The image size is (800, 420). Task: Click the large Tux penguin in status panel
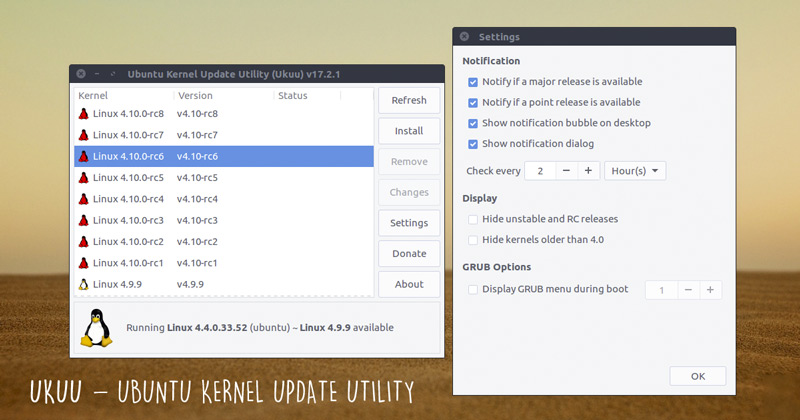point(96,328)
